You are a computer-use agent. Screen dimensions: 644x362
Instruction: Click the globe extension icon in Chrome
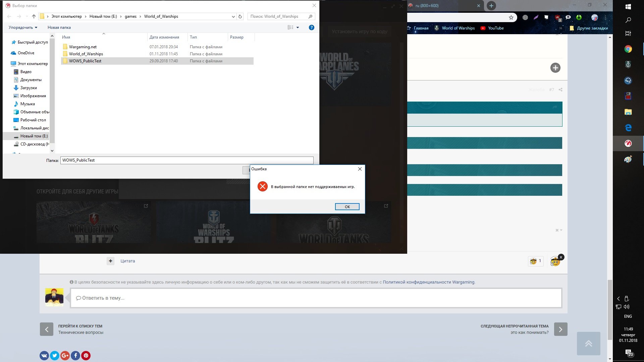525,17
